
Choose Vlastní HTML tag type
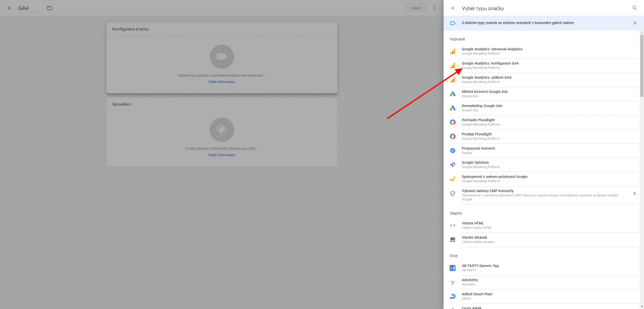pos(544,225)
